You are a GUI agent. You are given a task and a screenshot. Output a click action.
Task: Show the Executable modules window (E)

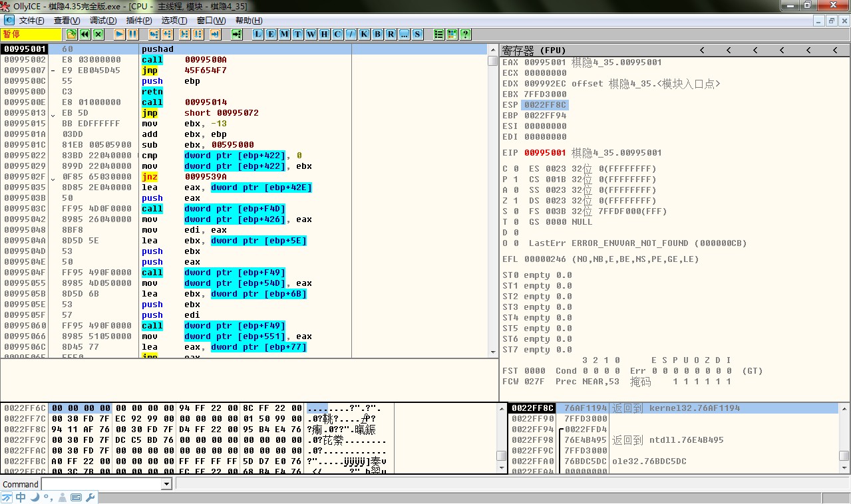271,34
